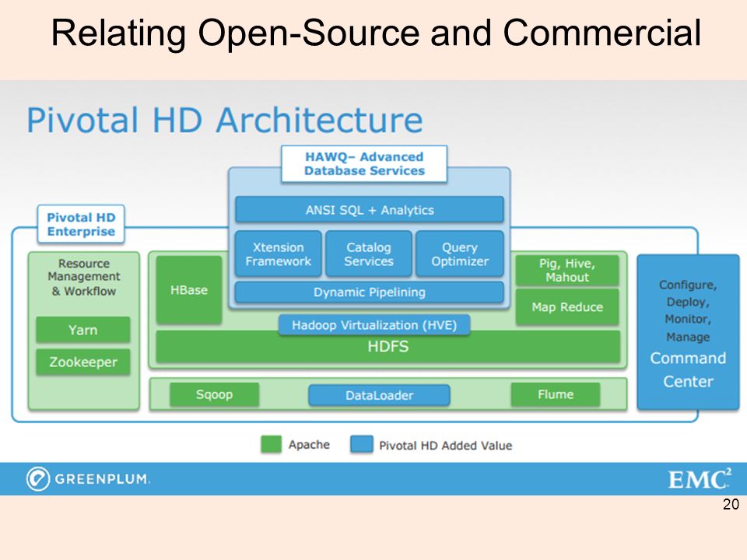Click the Pivotal HD Enterprise label
This screenshot has height=560, width=747.
[x=81, y=224]
